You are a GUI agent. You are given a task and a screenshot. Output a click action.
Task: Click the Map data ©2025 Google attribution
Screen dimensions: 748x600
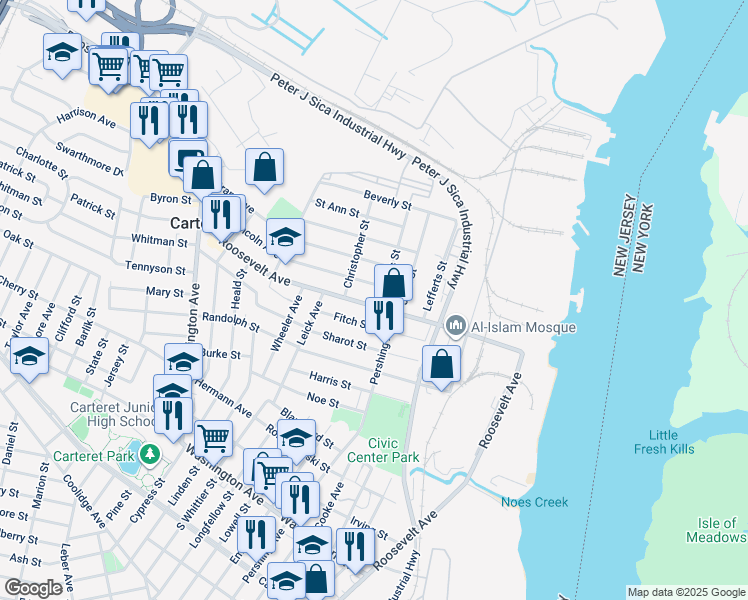point(685,592)
